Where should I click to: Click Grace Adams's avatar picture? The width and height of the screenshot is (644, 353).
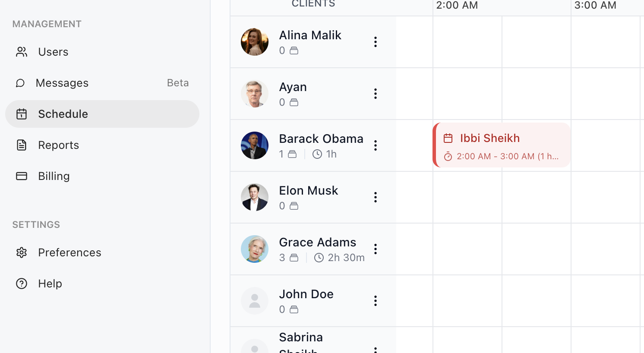[x=255, y=249]
